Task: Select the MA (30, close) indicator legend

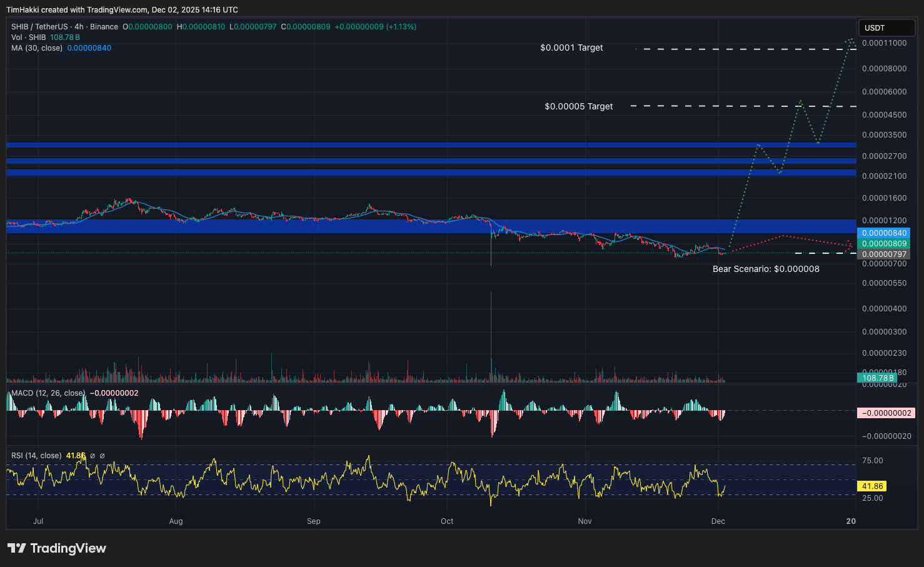Action: (37, 48)
